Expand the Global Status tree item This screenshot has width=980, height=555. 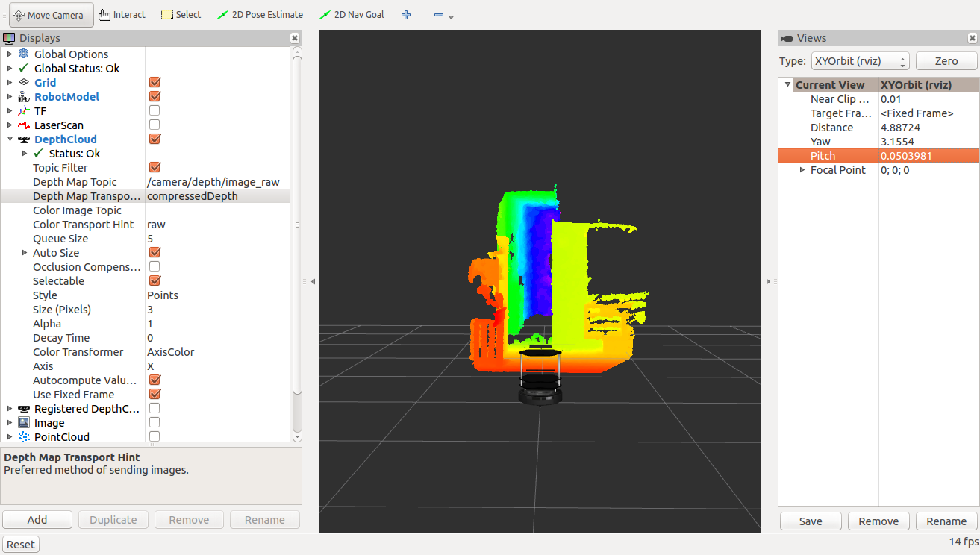click(x=9, y=68)
